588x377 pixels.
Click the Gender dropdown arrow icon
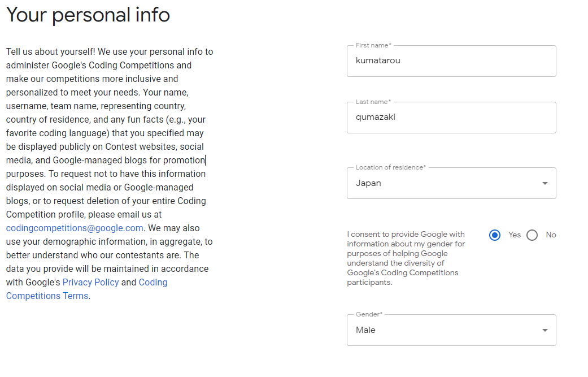pyautogui.click(x=545, y=331)
